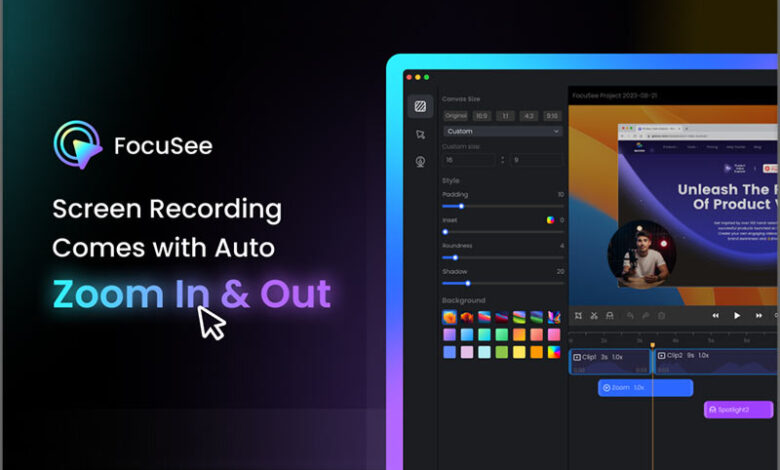
Task: Click the Shadow slider handle
Action: click(468, 283)
